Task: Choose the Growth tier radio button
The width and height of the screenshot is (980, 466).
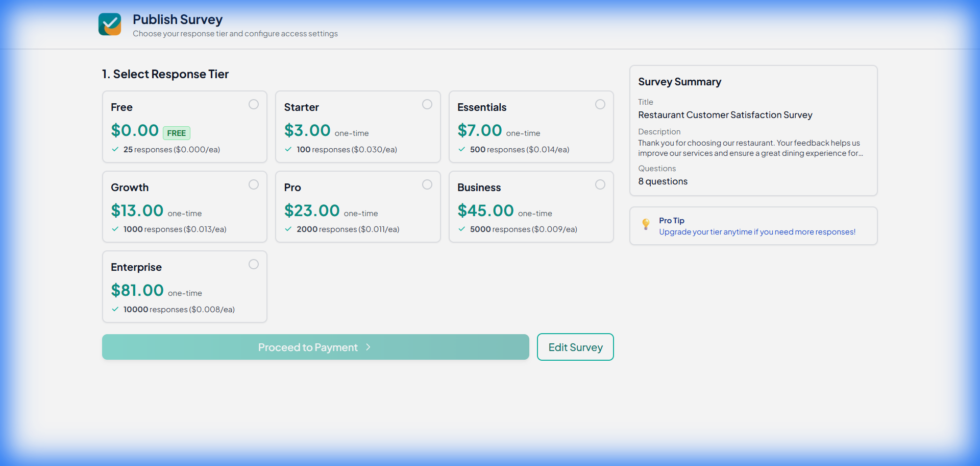Action: [x=254, y=184]
